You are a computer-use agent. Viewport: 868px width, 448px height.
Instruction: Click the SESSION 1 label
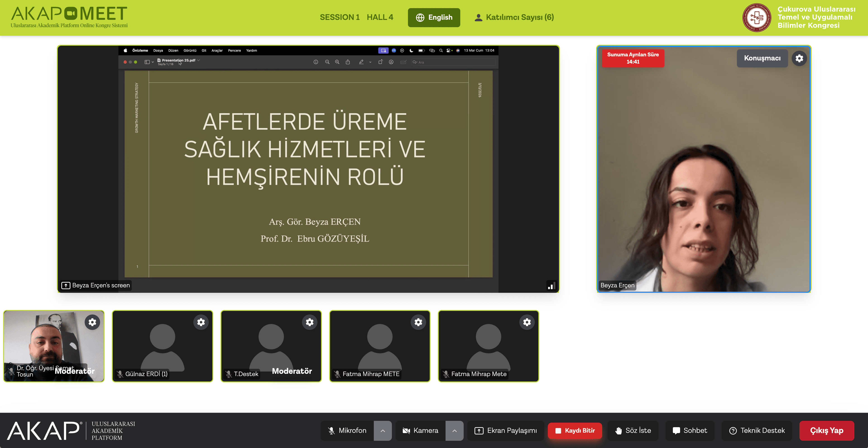(x=340, y=17)
